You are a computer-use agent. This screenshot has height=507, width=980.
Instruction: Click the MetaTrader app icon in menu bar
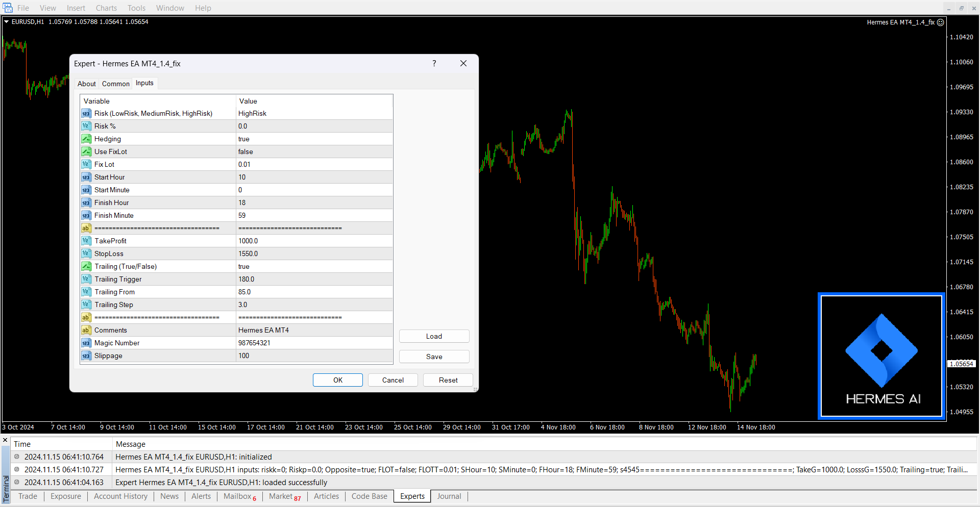tap(8, 8)
